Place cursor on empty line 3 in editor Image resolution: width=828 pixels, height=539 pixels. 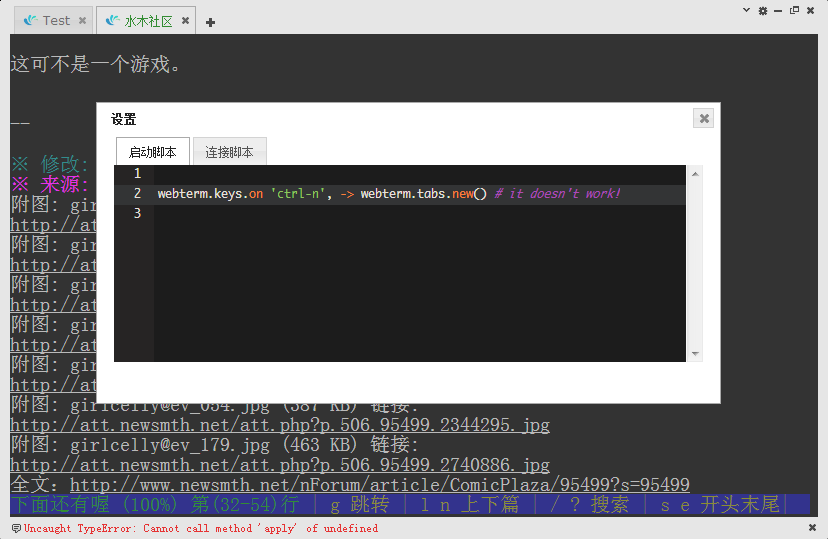click(400, 214)
